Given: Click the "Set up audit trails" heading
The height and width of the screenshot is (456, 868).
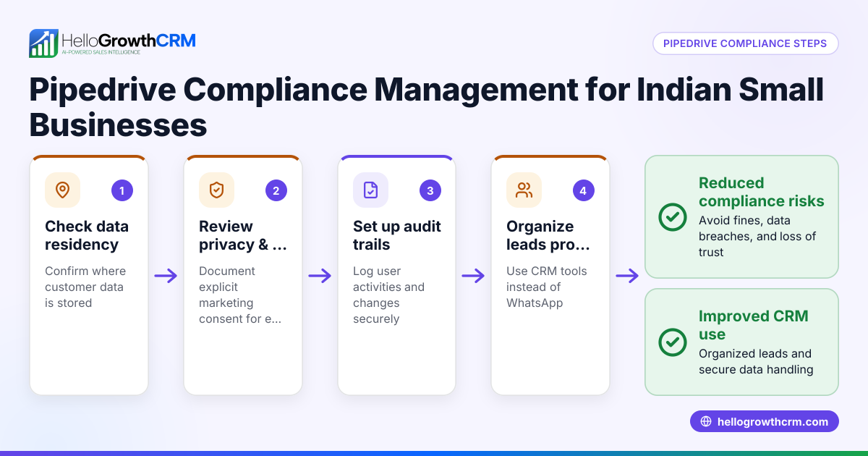Looking at the screenshot, I should coord(397,235).
